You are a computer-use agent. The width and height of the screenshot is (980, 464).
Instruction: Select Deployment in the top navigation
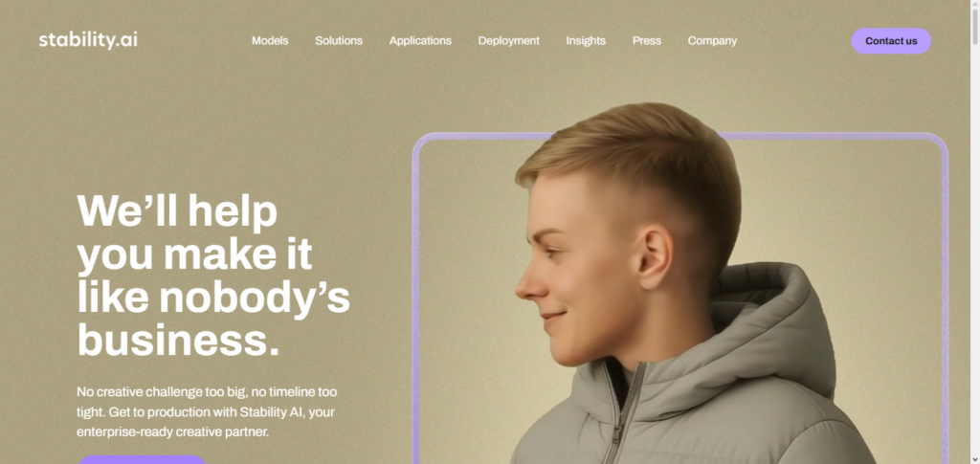coord(509,40)
